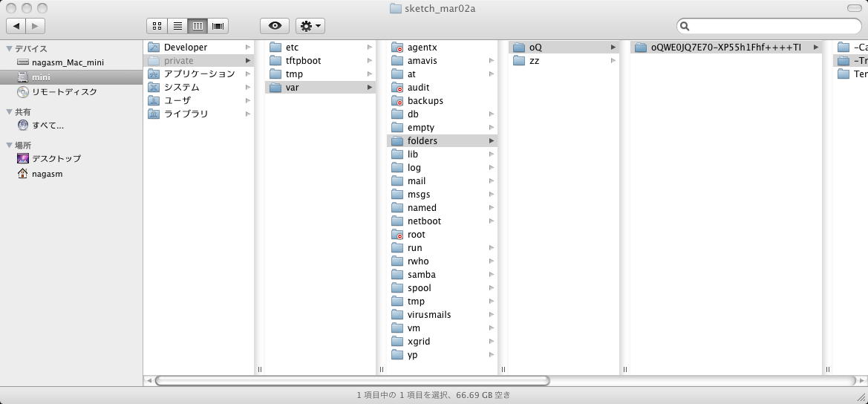The height and width of the screenshot is (404, 868).
Task: Select the var folder
Action: (321, 87)
